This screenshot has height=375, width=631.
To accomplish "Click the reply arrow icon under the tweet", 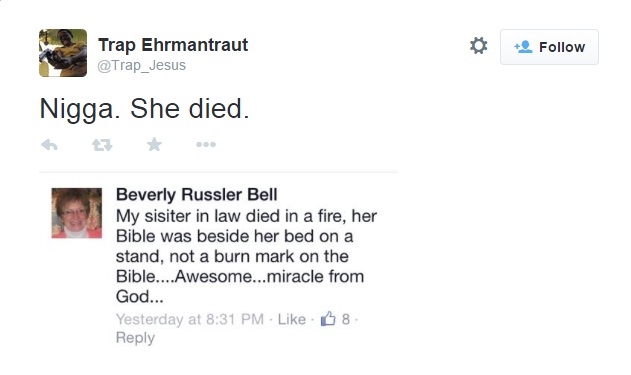I will point(49,145).
